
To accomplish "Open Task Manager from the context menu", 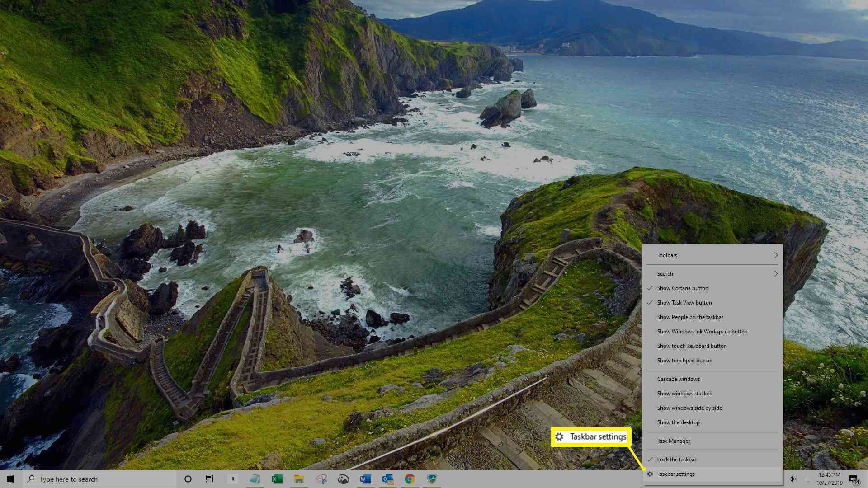I will pos(712,441).
